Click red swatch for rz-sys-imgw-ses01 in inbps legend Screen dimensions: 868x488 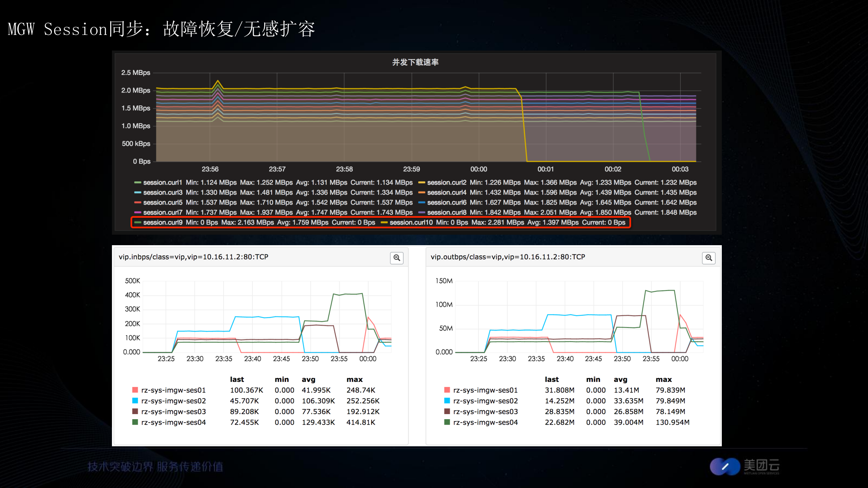pos(135,390)
